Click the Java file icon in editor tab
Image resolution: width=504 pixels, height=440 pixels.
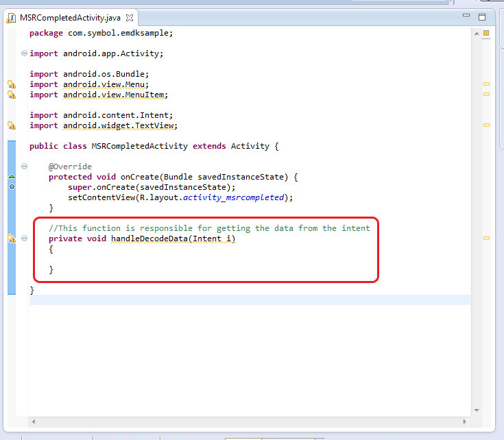12,17
